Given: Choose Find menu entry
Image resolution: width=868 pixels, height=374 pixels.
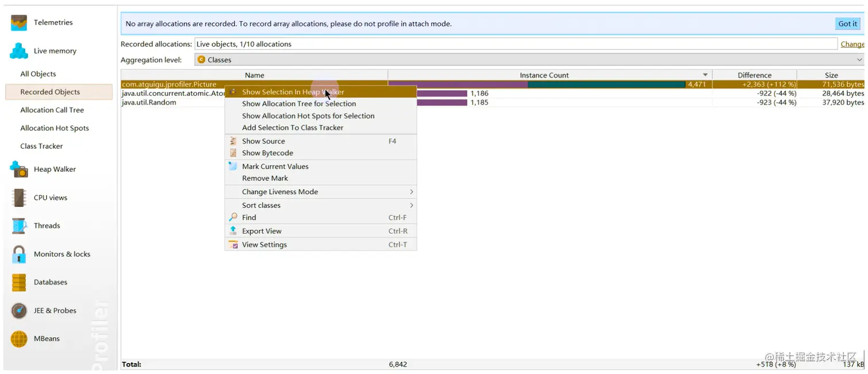Looking at the screenshot, I should (x=321, y=218).
